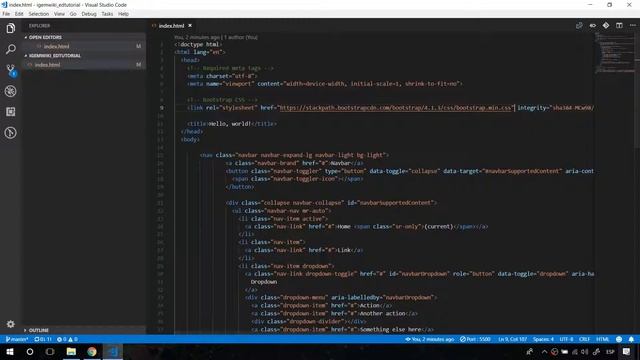This screenshot has width=640, height=360.
Task: Click Ln 9, Col 107 cursor position
Action: click(x=512, y=339)
